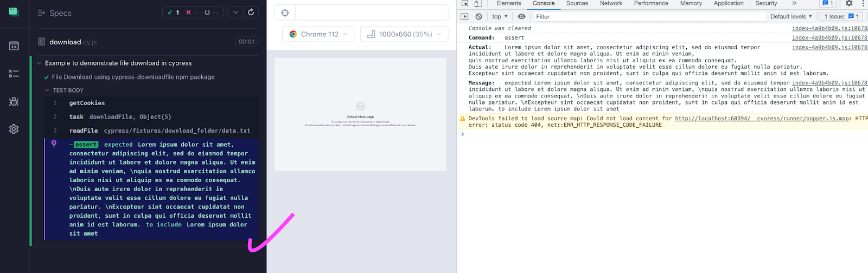Select the readFile data.txt command row
Image resolution: width=868 pixels, height=273 pixels.
tap(151, 131)
